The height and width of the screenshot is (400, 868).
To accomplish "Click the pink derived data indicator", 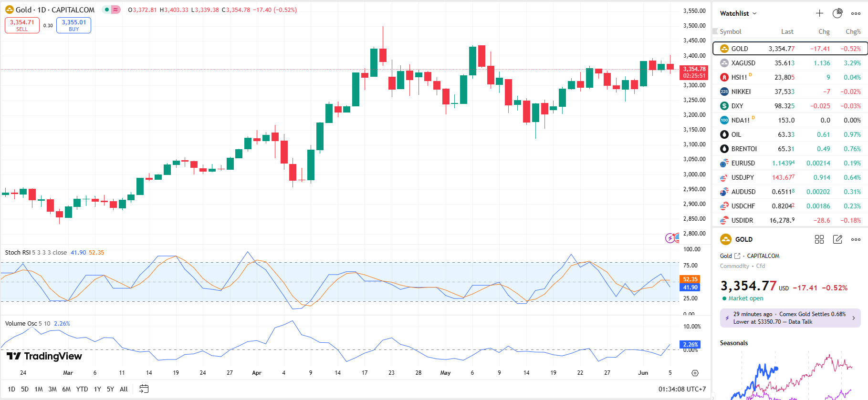I will tap(116, 10).
